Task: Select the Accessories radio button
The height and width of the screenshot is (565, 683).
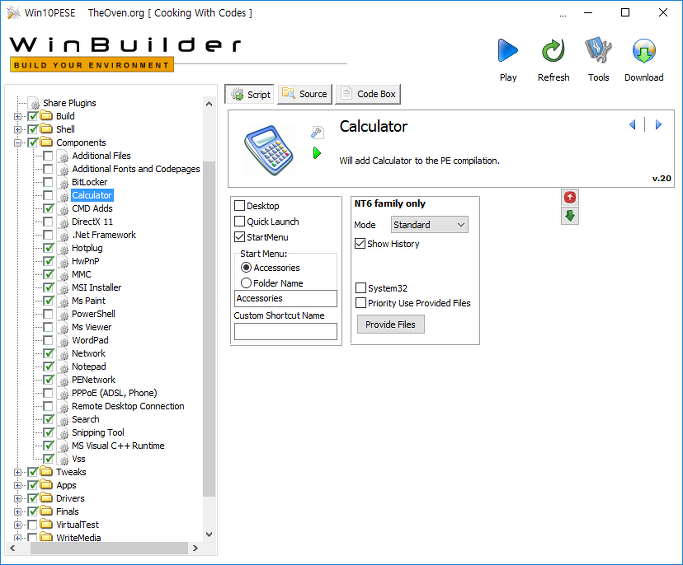Action: 246,267
